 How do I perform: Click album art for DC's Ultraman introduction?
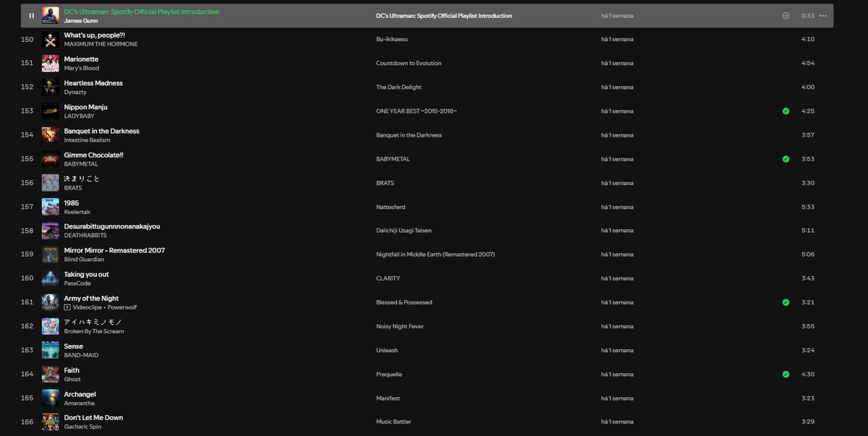click(x=51, y=15)
